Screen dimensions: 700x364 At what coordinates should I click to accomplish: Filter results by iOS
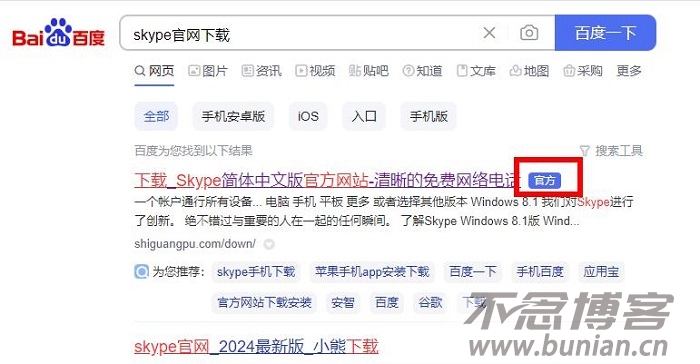click(308, 116)
